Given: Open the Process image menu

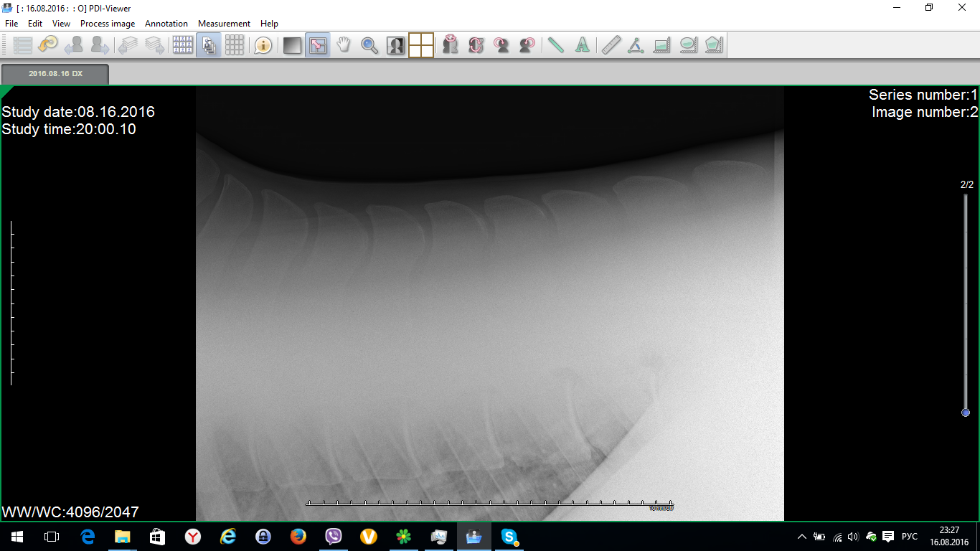Looking at the screenshot, I should click(x=108, y=24).
